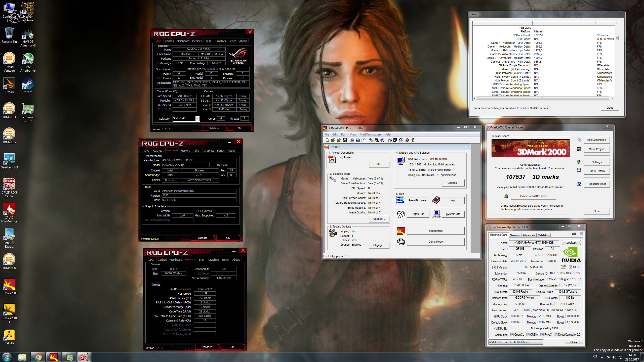Click yellow question mark toolbar icon
644x362 pixels.
point(413,140)
